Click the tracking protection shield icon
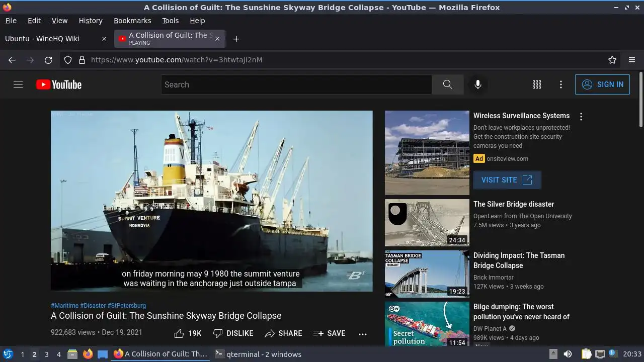The image size is (644, 362). 68,60
